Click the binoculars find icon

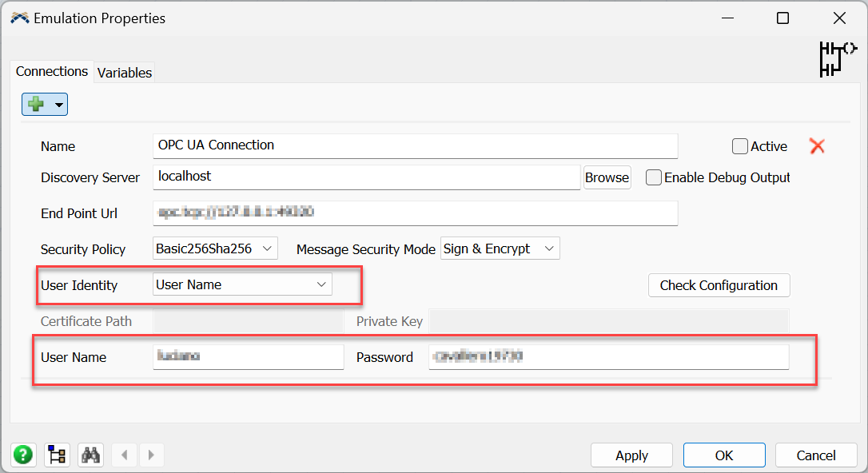click(91, 455)
